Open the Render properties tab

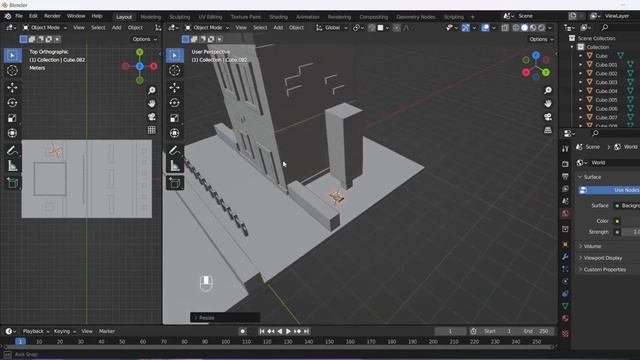(x=565, y=164)
